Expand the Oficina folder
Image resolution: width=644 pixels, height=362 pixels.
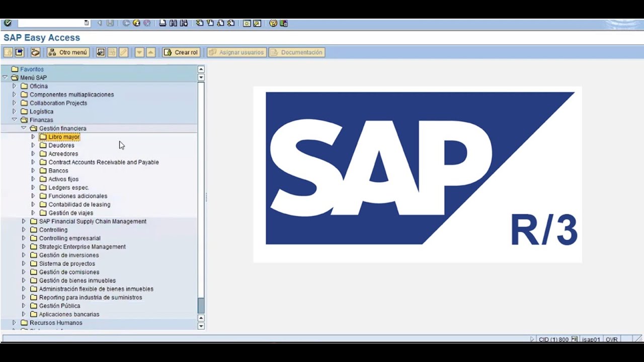point(14,86)
